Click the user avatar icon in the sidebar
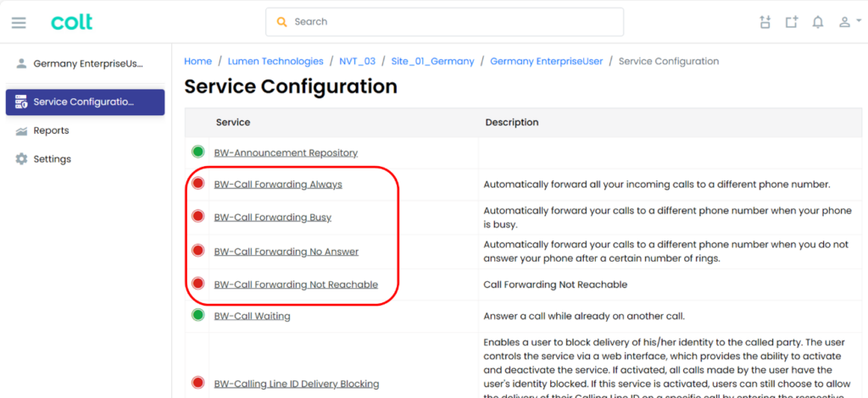868x398 pixels. coord(21,64)
